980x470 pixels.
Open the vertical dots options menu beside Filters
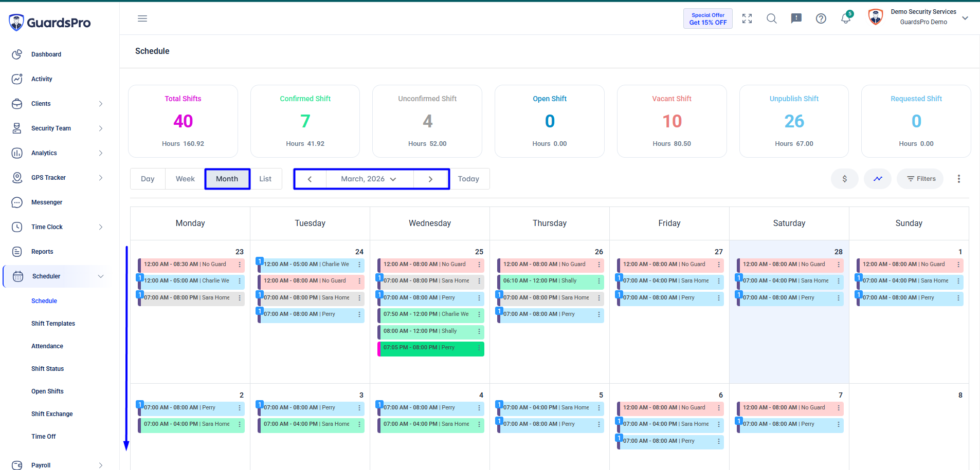coord(958,179)
